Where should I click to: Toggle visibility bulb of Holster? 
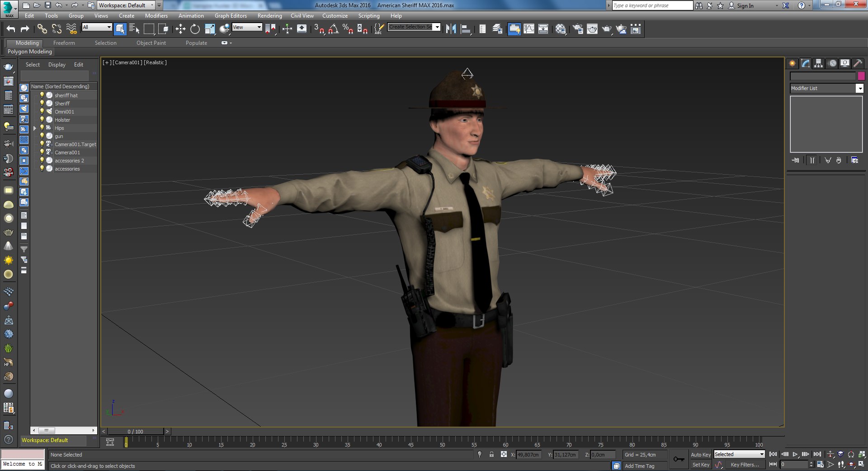click(42, 119)
